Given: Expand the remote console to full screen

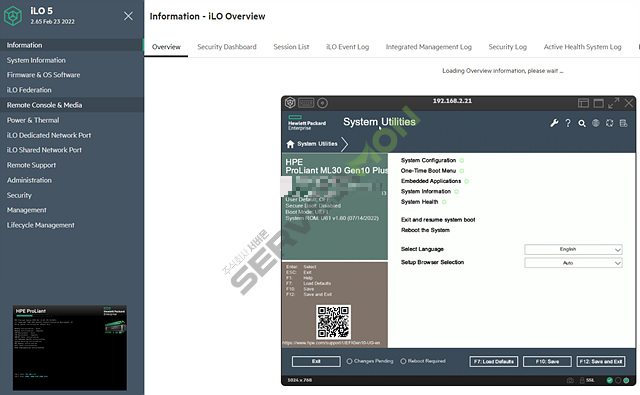Looking at the screenshot, I should coord(613,103).
